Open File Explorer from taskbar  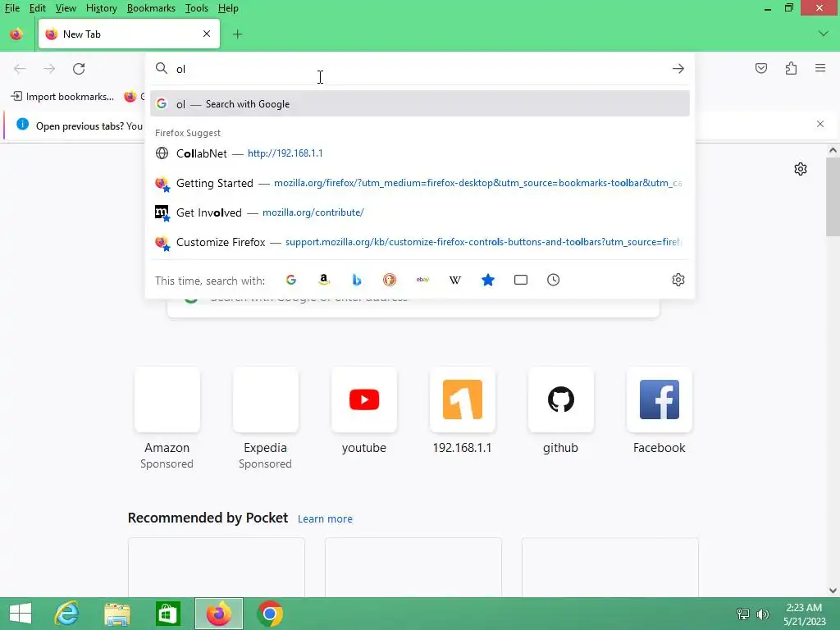[116, 614]
